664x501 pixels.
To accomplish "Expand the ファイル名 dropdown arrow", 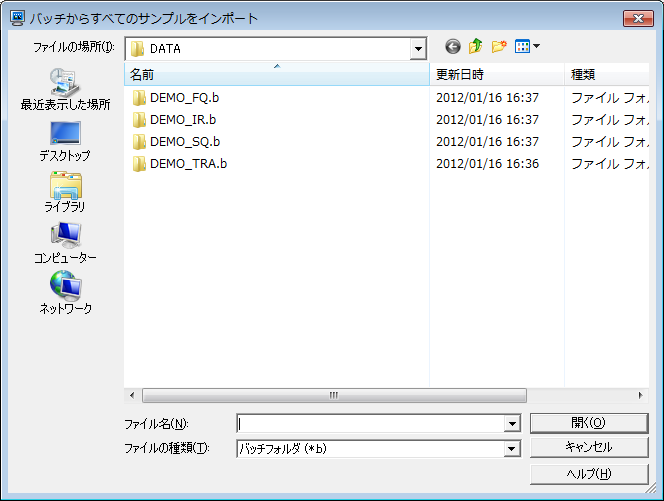I will [x=512, y=423].
